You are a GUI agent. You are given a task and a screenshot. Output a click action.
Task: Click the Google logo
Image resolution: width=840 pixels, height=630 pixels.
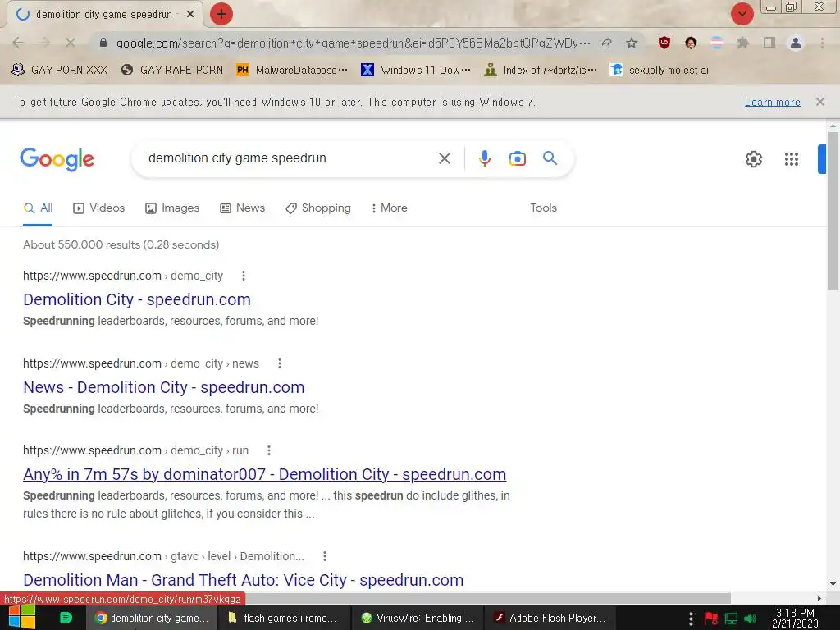pyautogui.click(x=57, y=159)
